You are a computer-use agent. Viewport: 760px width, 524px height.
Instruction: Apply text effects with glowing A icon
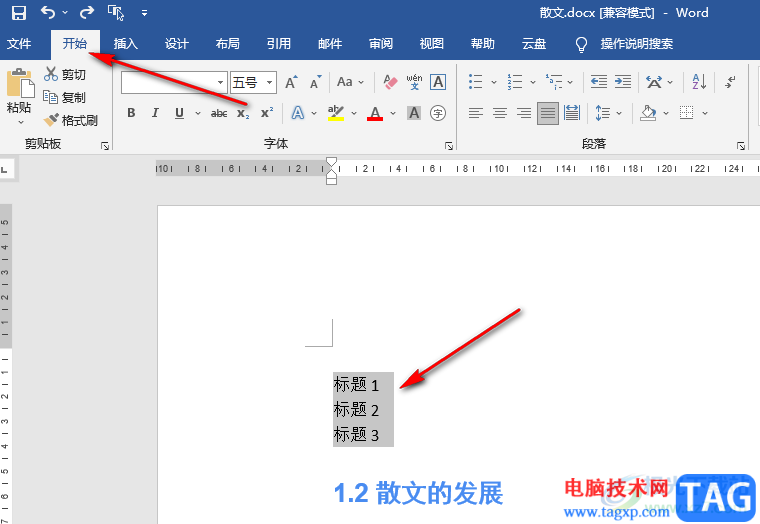(298, 113)
